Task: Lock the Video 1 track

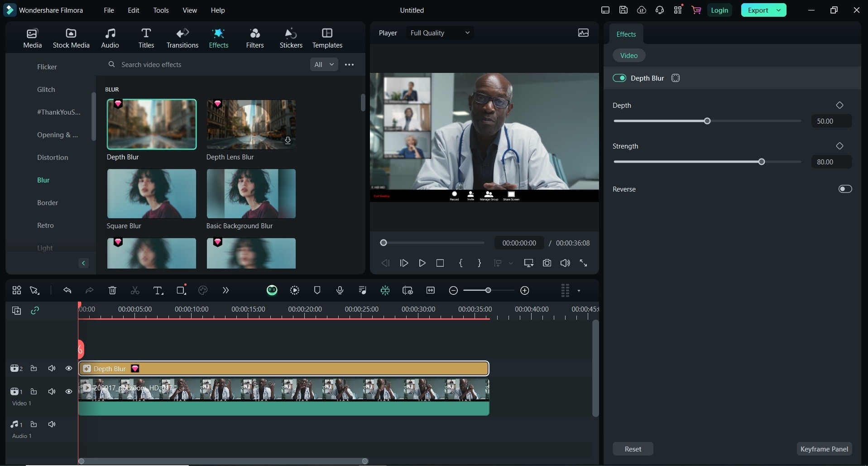Action: click(34, 391)
